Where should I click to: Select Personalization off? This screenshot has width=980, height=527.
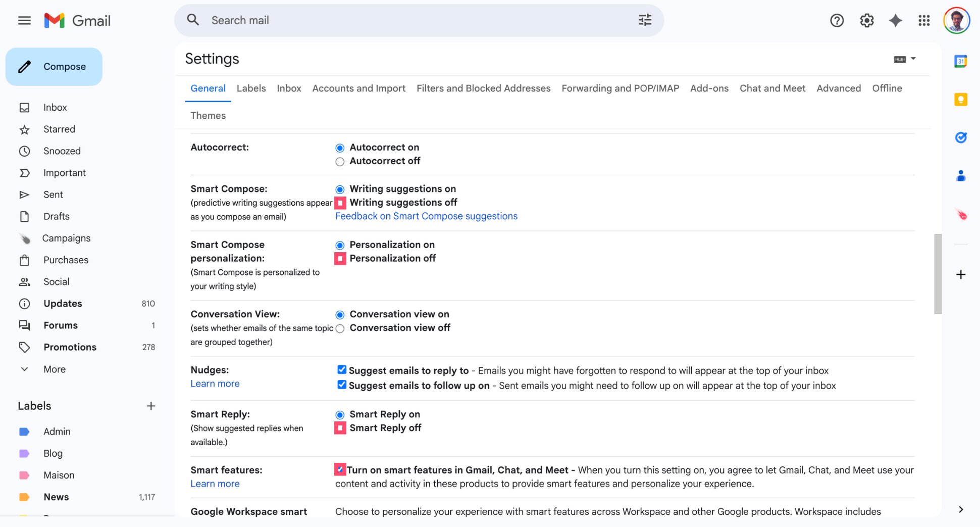pos(340,259)
